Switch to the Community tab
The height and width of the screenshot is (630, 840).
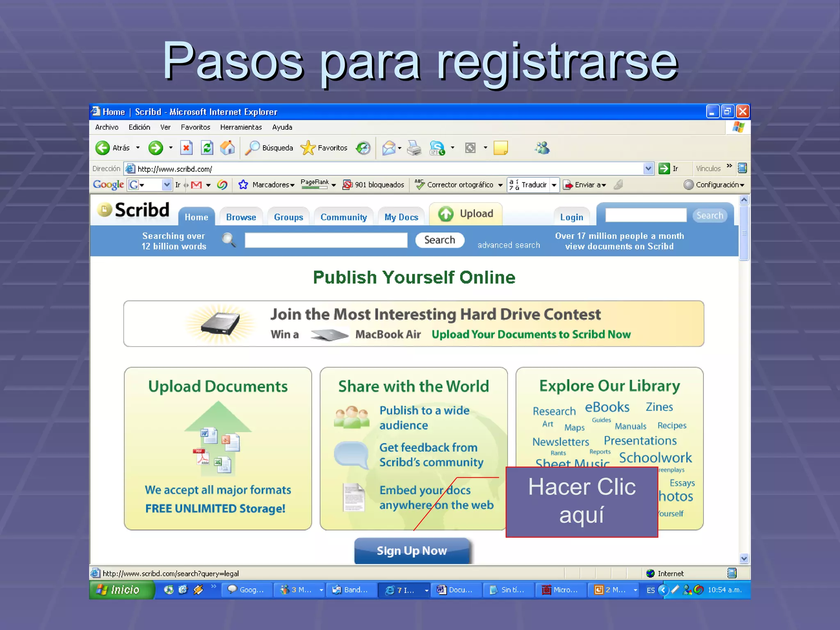pyautogui.click(x=344, y=217)
